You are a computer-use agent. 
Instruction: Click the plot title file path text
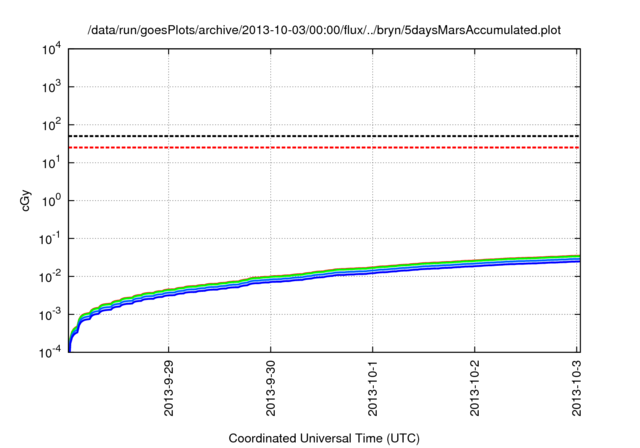pos(324,30)
